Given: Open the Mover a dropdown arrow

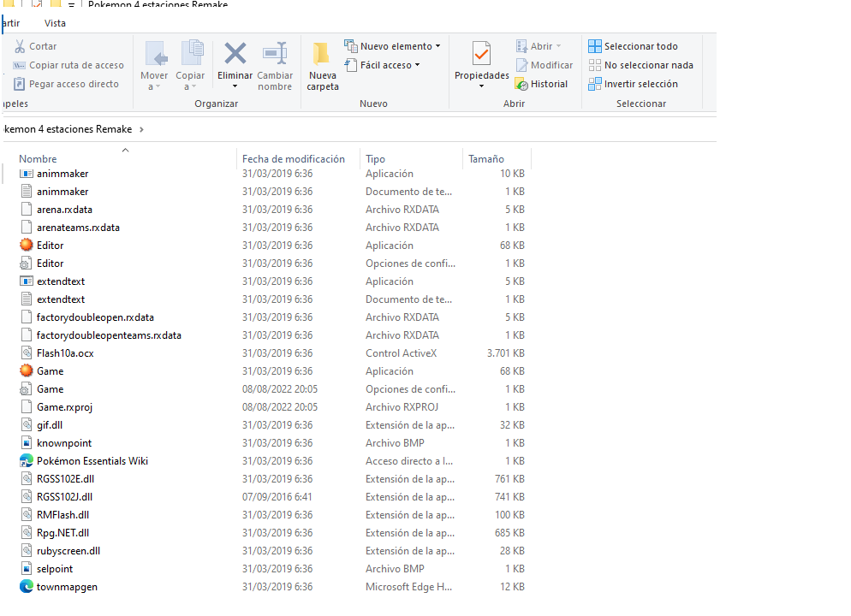Looking at the screenshot, I should (155, 86).
